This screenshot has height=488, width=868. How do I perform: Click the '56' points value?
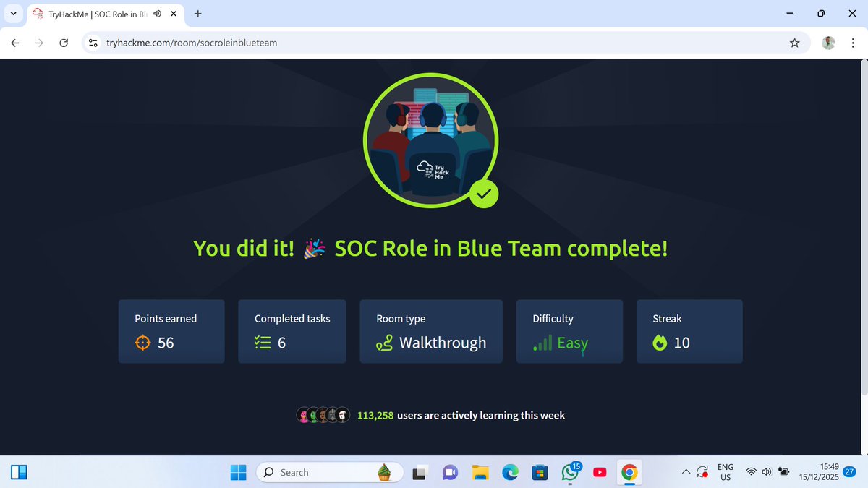pos(166,343)
